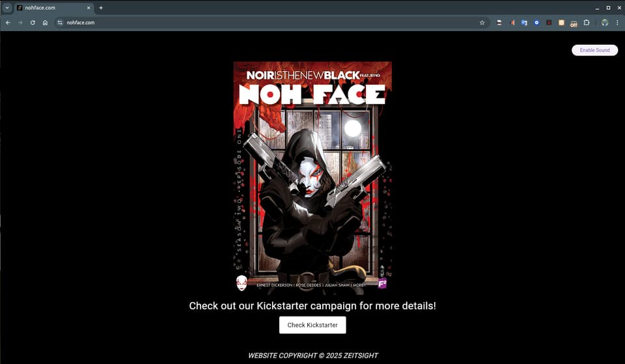Viewport: 625px width, 364px height.
Task: Open the Chrome profile avatar
Action: (x=605, y=23)
